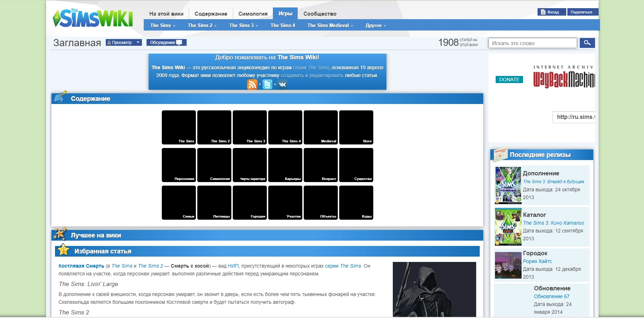The height and width of the screenshot is (318, 644).
Task: Open the Черты характера tile
Action: coord(250,165)
